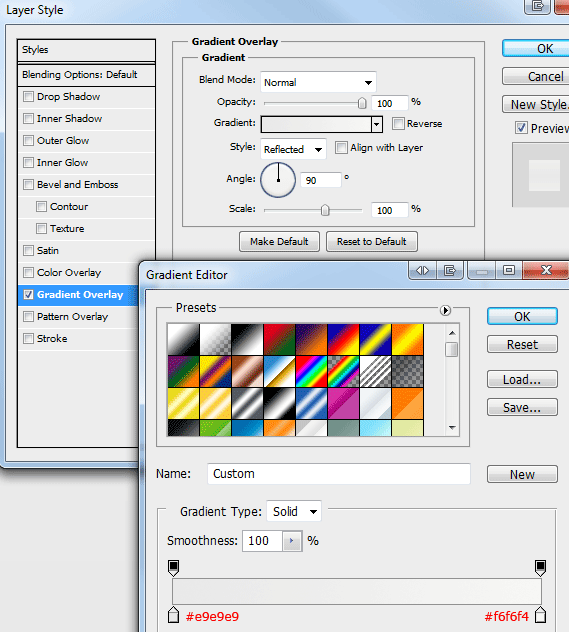Choose the orange-yellow-orange gradient preset
569x632 pixels.
point(407,339)
